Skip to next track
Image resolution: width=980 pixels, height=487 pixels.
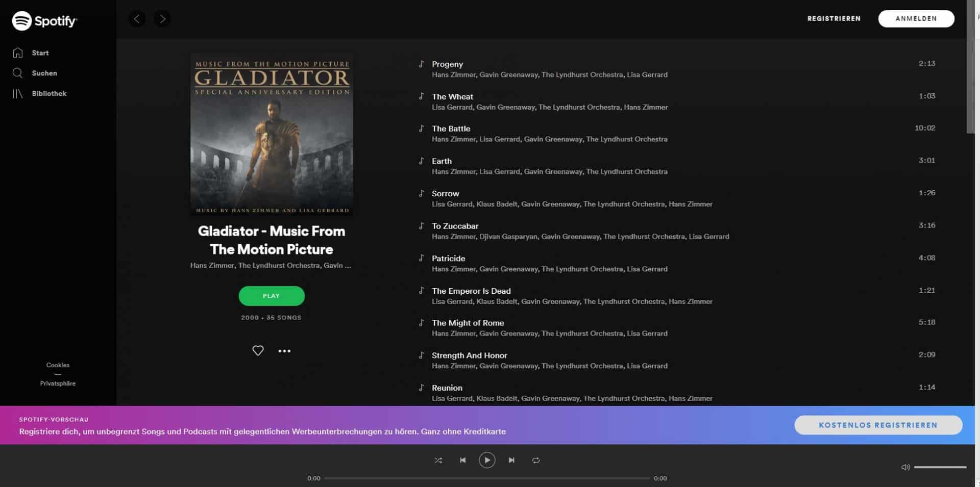point(511,460)
